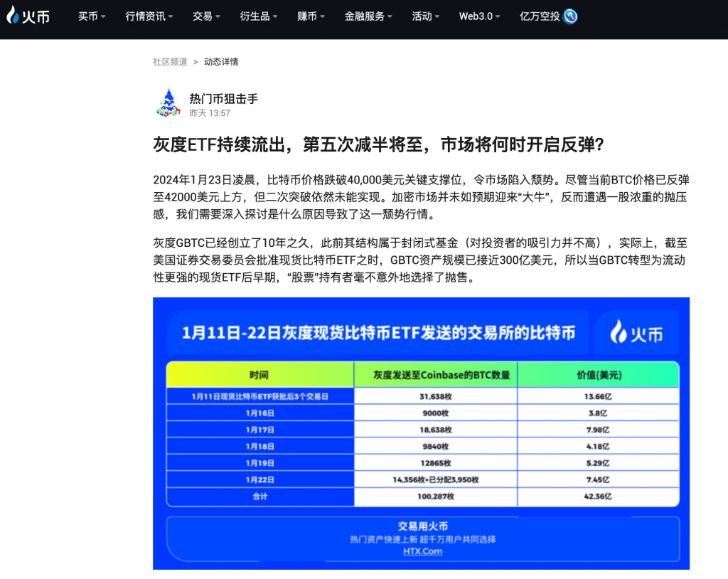Click the 1月17日 row label
Viewport: 728px width, 579px height.
click(260, 430)
